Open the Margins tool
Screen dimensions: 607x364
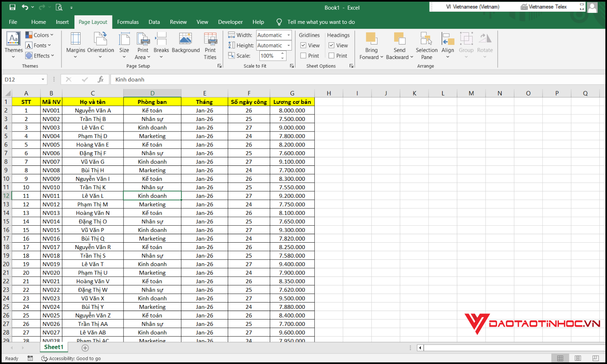point(75,45)
